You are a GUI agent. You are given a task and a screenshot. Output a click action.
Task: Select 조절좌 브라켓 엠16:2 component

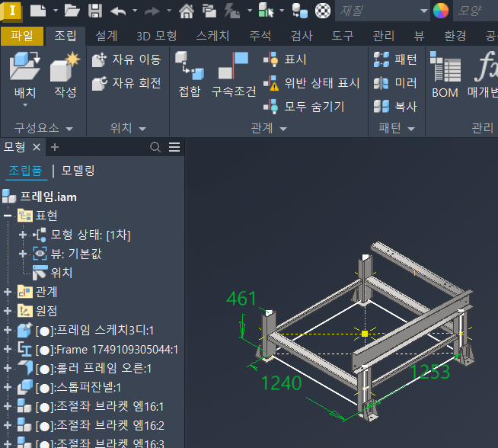pos(100,426)
